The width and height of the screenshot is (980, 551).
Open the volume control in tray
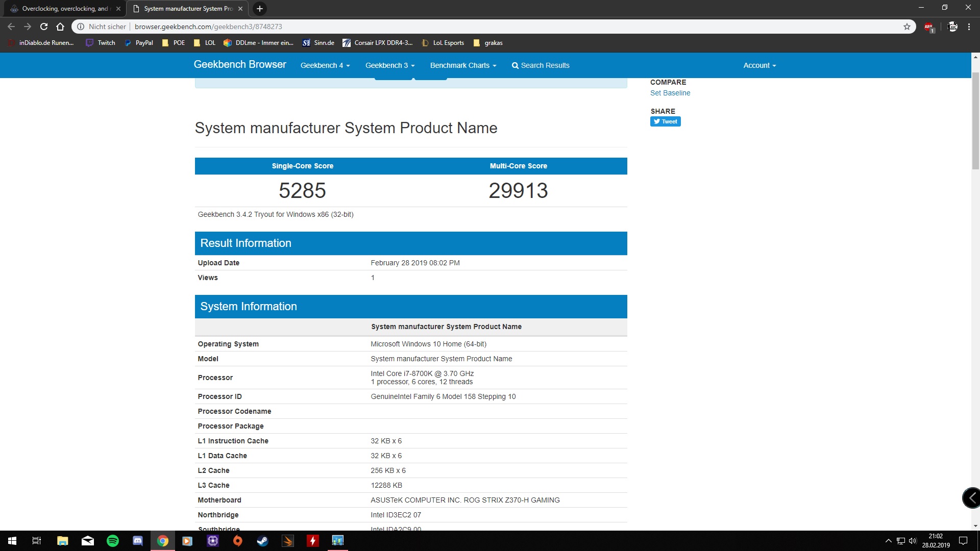point(913,541)
